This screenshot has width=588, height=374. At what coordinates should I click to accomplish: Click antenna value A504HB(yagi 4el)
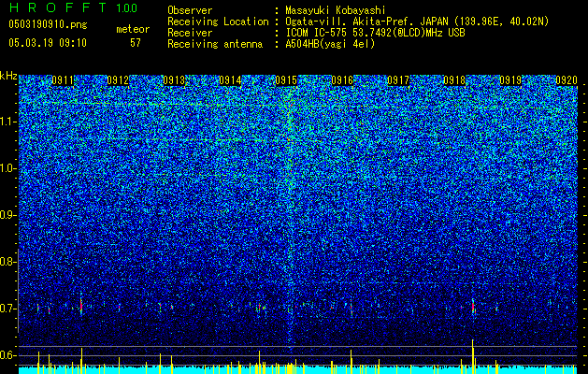(330, 44)
